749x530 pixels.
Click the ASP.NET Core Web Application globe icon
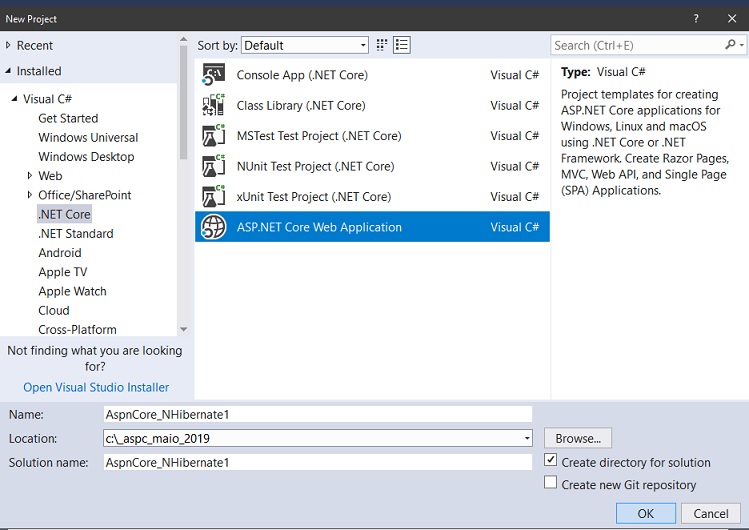pos(213,227)
